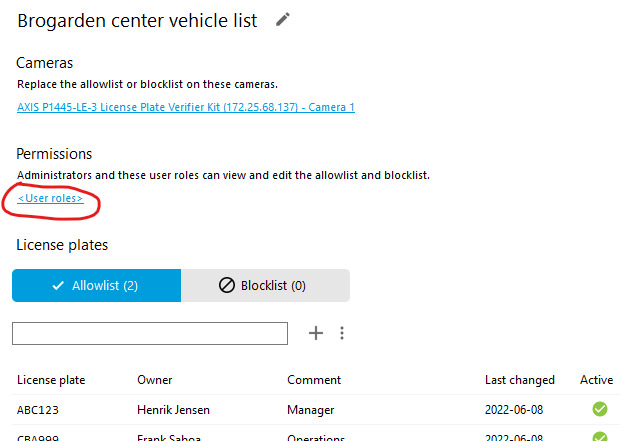Click the 2022-06-08 date for ABC123

tap(516, 410)
